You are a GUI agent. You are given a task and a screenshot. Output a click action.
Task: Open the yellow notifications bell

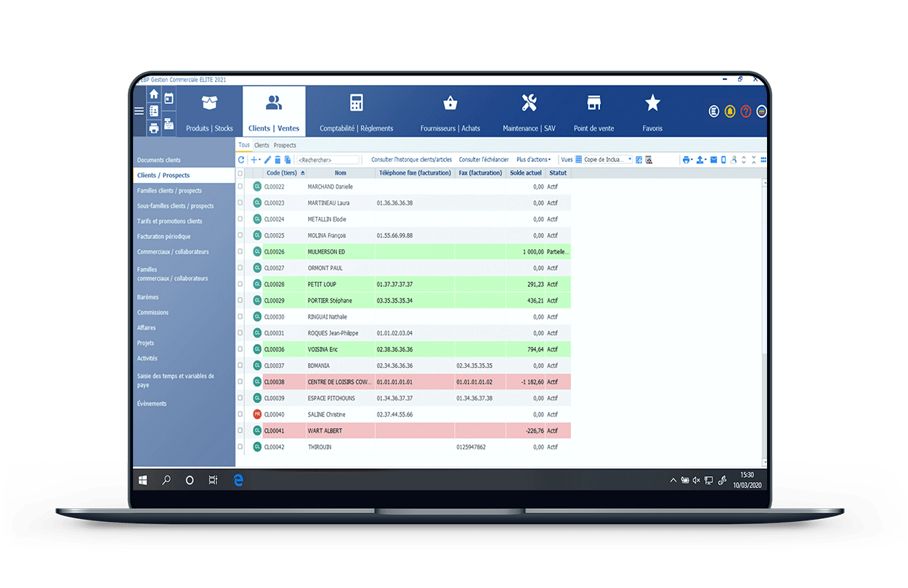click(730, 111)
